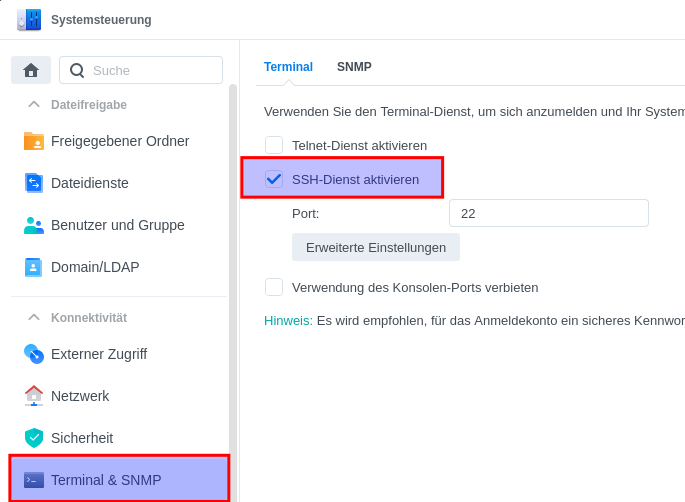This screenshot has height=502, width=685.
Task: Enable the Telnet-Dienst checkbox
Action: point(274,145)
